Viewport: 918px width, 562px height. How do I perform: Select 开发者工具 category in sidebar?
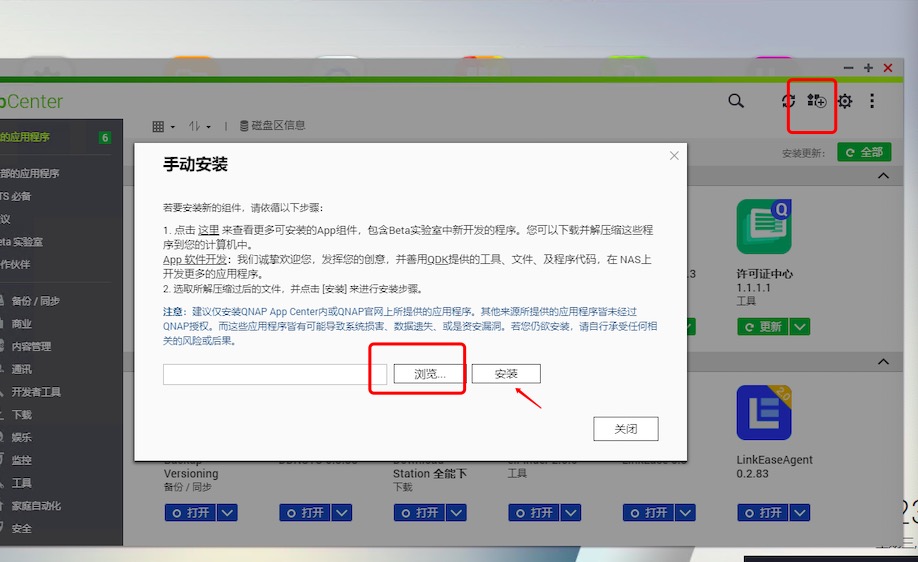click(x=36, y=392)
